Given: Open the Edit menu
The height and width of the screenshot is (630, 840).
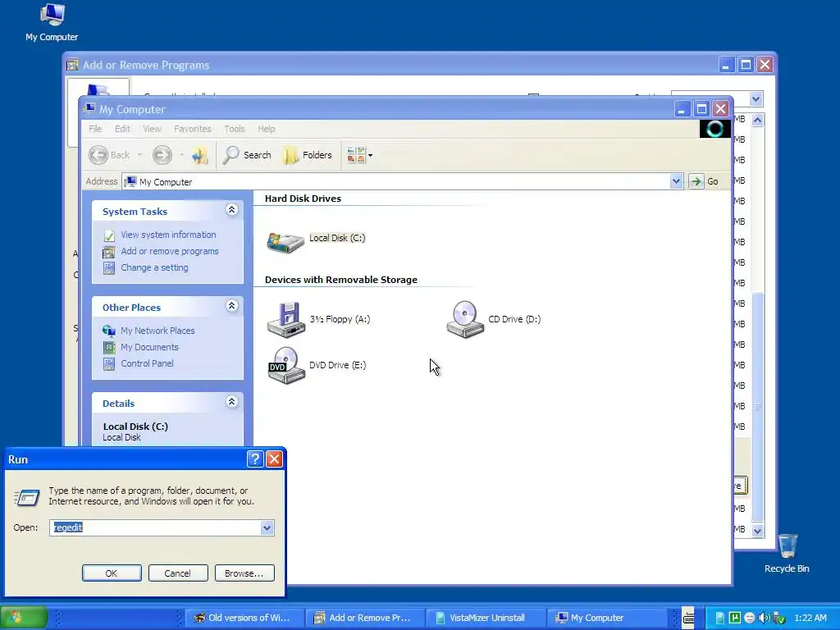Looking at the screenshot, I should coord(122,129).
